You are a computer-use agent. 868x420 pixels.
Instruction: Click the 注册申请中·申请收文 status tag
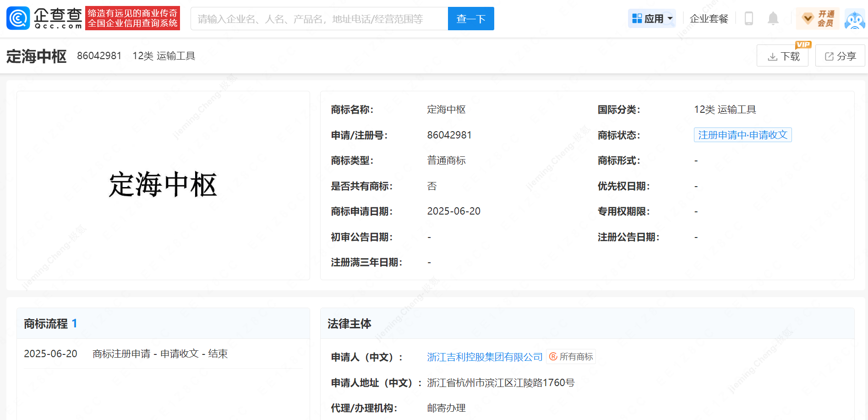click(742, 135)
